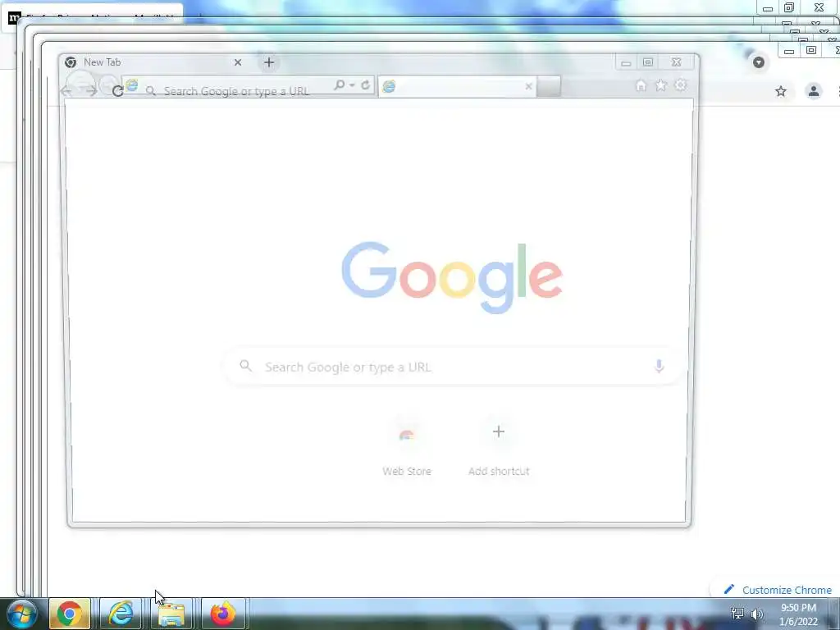
Task: Open a new Chrome tab with plus
Action: [269, 62]
